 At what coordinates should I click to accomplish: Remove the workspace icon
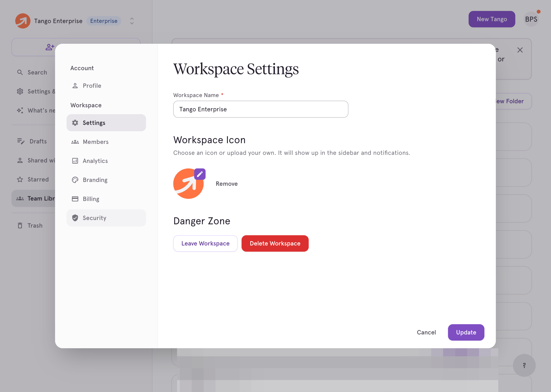(x=227, y=184)
